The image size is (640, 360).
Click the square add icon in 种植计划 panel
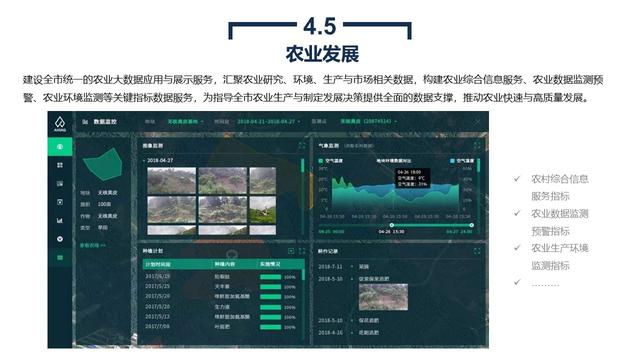coord(291,251)
